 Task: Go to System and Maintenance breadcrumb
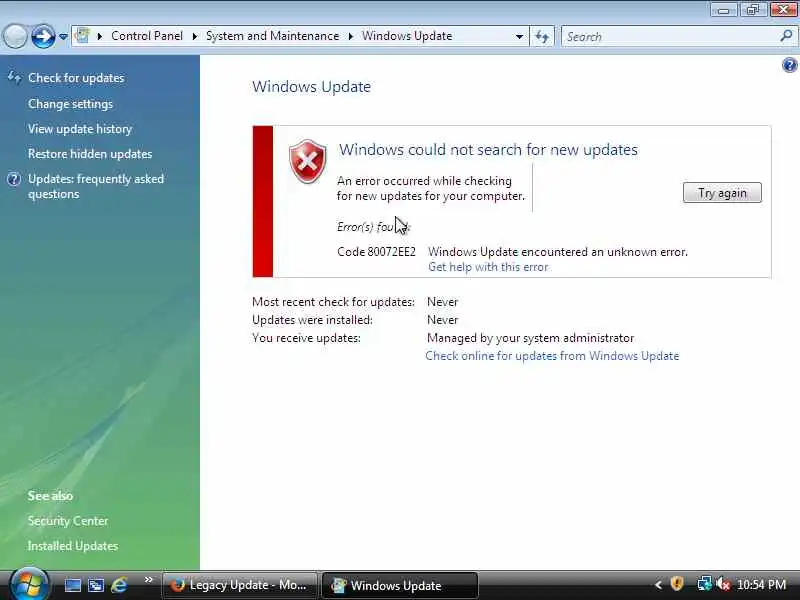click(272, 36)
